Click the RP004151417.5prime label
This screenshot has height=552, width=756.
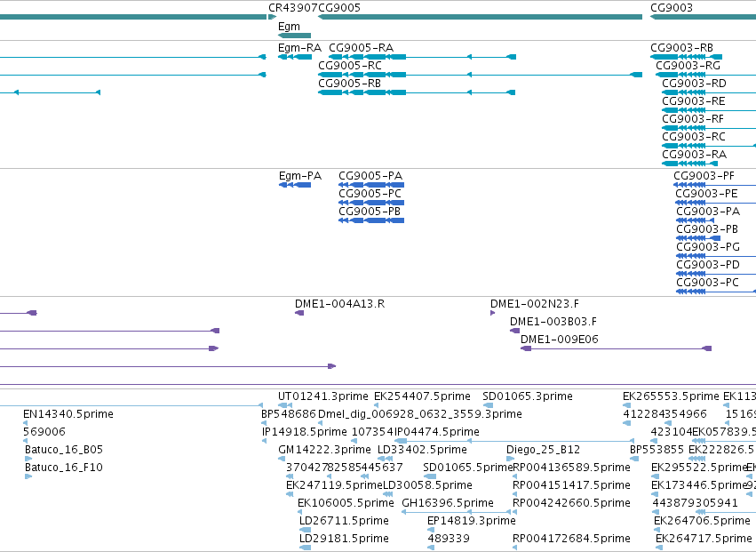[571, 486]
